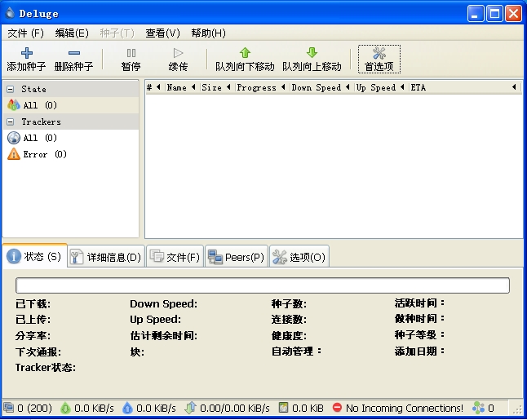The height and width of the screenshot is (420, 527).
Task: Click the No Incoming Connections! status text
Action: [405, 408]
